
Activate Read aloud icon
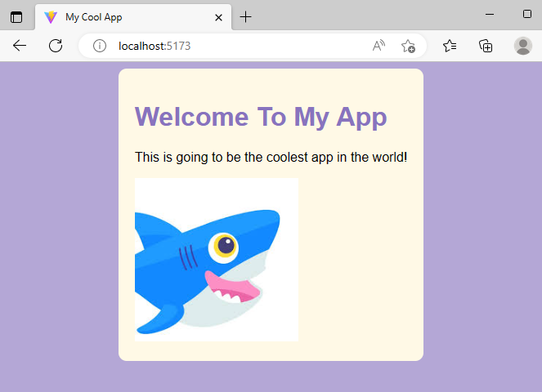[x=379, y=46]
